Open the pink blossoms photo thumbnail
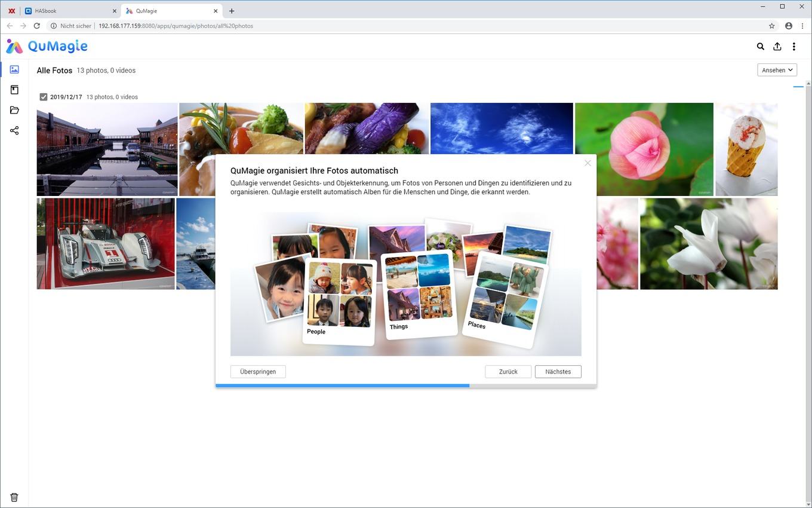This screenshot has height=508, width=812. point(617,244)
